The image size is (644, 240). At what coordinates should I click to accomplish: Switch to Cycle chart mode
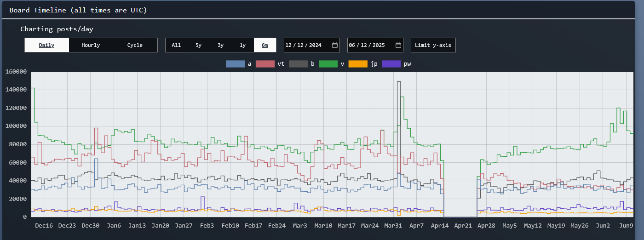[x=135, y=45]
